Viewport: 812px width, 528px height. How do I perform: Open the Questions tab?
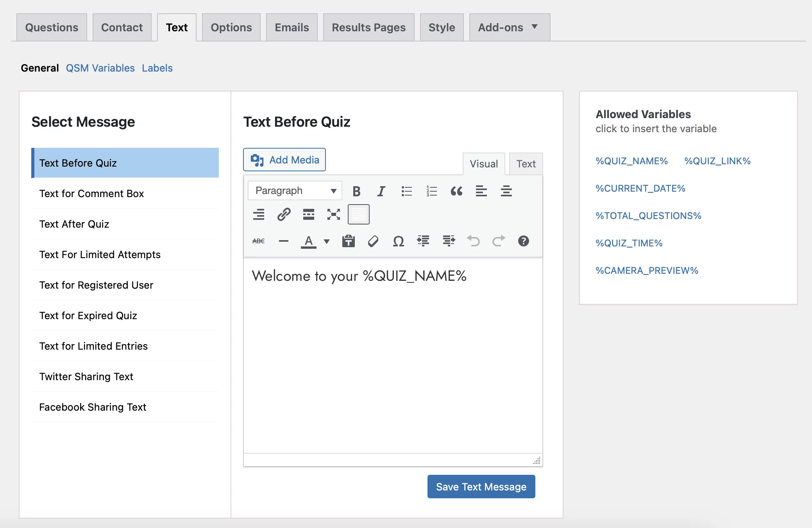click(52, 27)
